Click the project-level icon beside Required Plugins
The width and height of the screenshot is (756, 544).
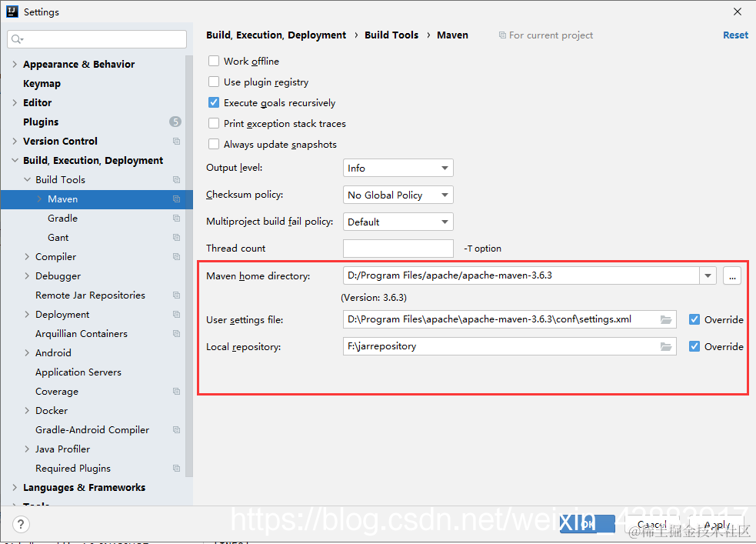tap(176, 469)
